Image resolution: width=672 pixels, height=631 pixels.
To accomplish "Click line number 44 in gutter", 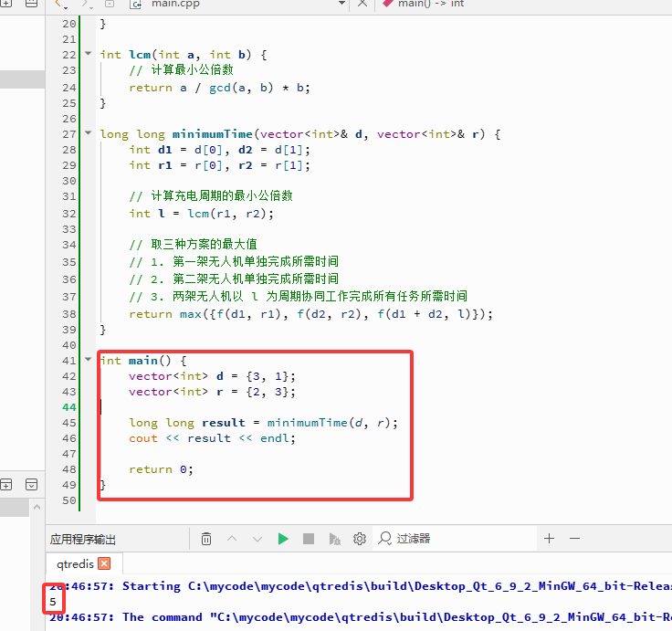I will pyautogui.click(x=69, y=407).
